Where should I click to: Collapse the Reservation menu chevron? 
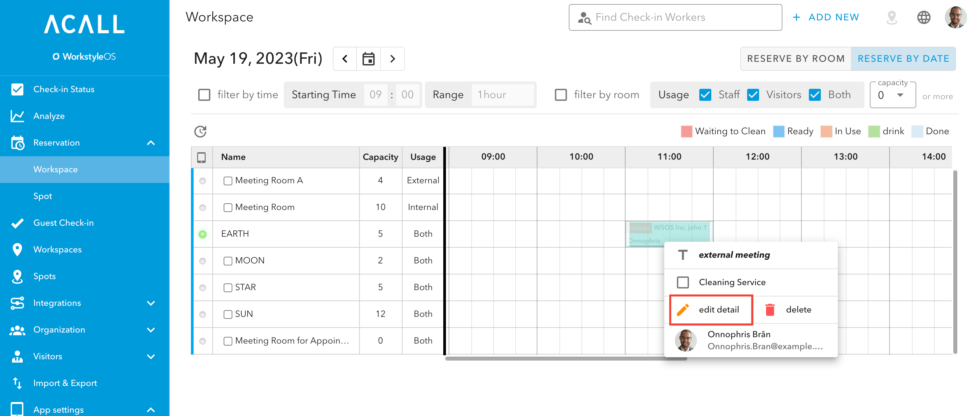[151, 143]
